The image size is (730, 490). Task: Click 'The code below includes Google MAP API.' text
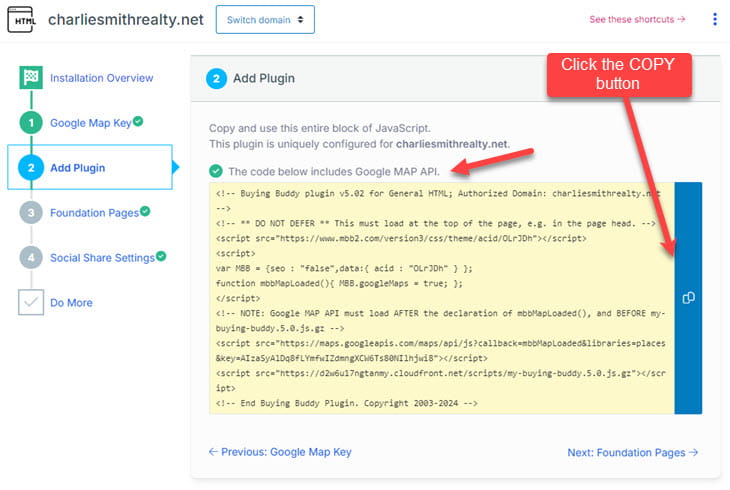click(333, 171)
